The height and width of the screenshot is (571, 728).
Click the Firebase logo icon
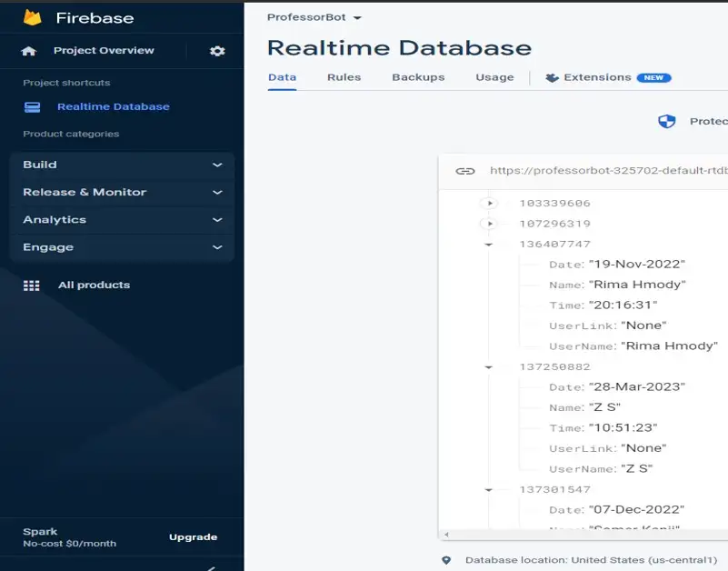coord(33,18)
